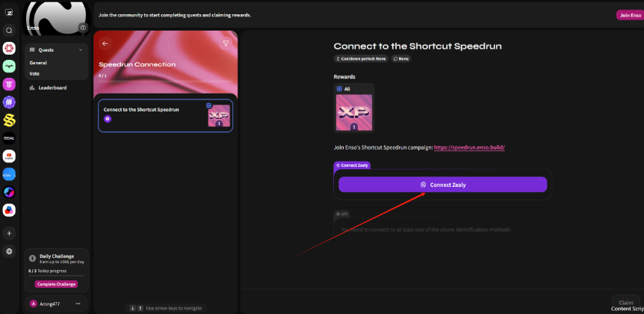Click the XP reward thumbnail under Rewards

(354, 113)
